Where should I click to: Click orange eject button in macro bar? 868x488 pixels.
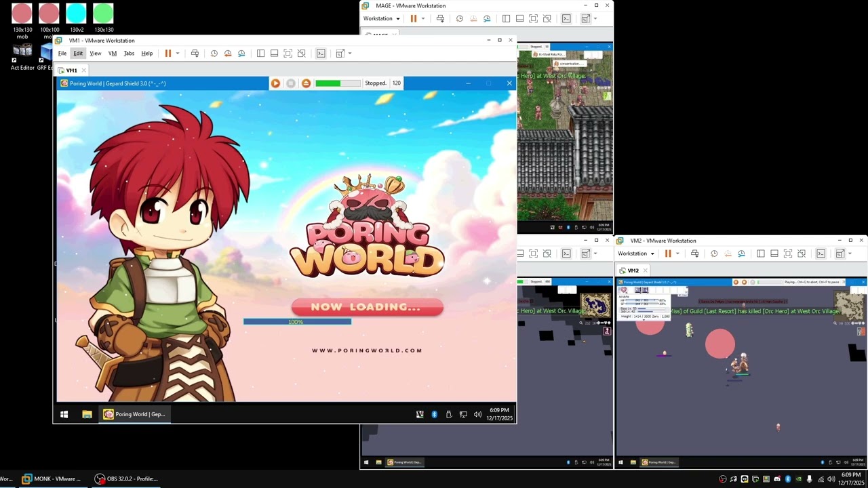[x=306, y=83]
